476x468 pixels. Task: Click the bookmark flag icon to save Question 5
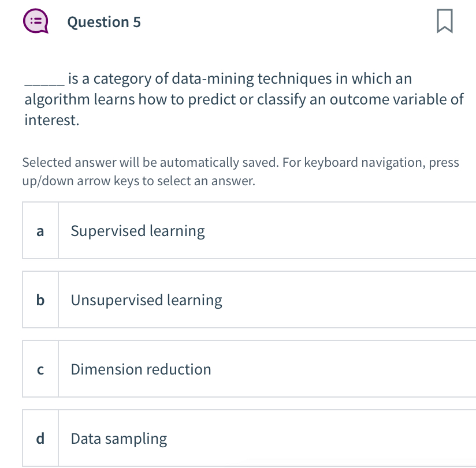click(x=445, y=21)
